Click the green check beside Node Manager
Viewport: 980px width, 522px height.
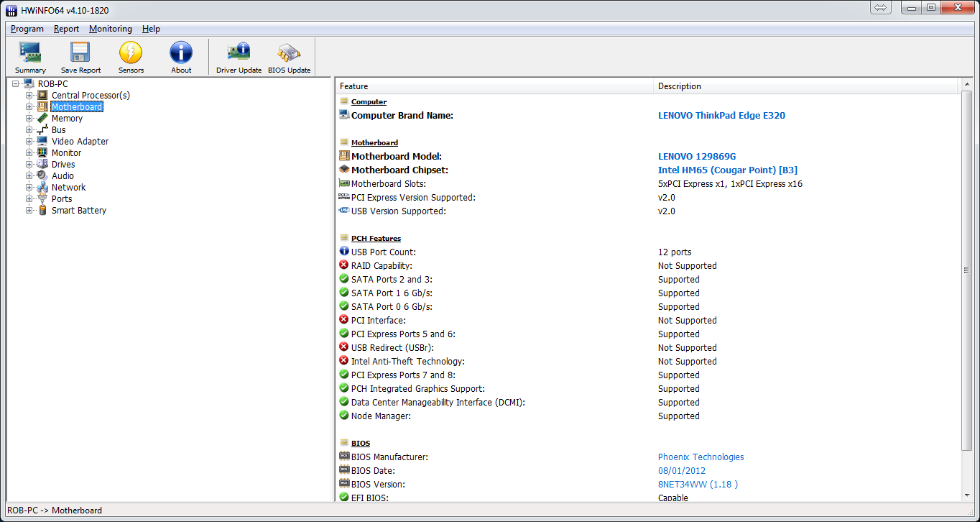(343, 416)
